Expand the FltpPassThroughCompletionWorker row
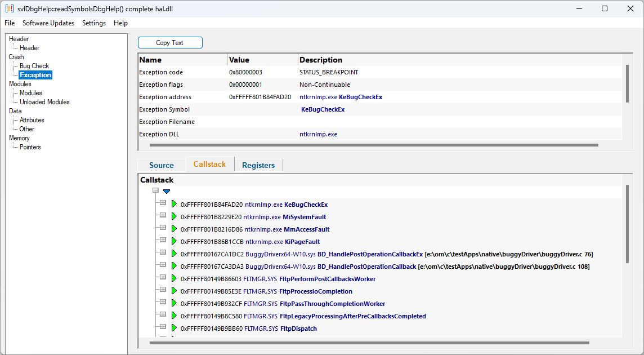Image resolution: width=644 pixels, height=355 pixels. [163, 301]
